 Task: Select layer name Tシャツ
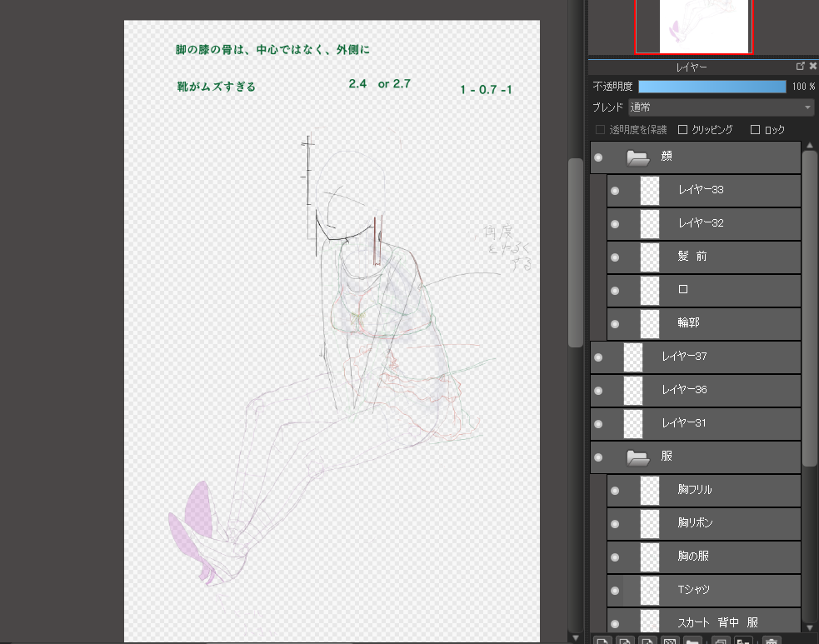694,590
